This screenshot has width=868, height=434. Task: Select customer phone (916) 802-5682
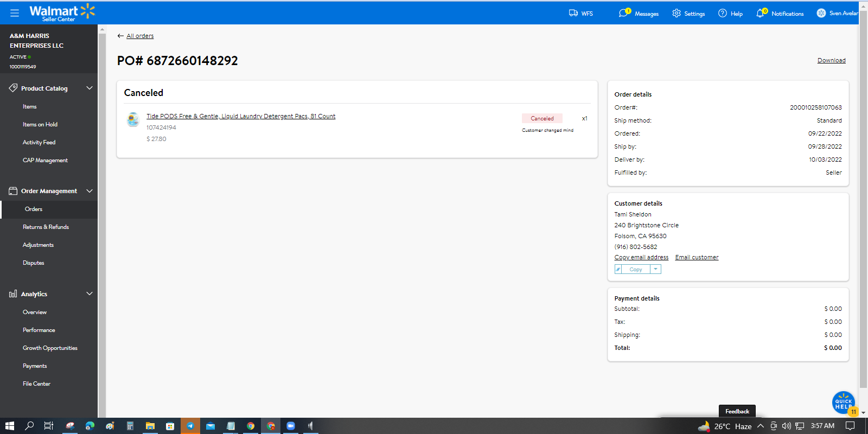635,247
